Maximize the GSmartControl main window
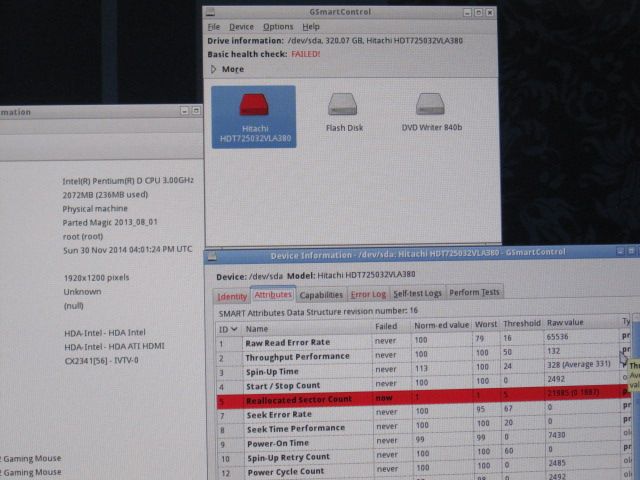640x480 pixels. click(x=479, y=13)
